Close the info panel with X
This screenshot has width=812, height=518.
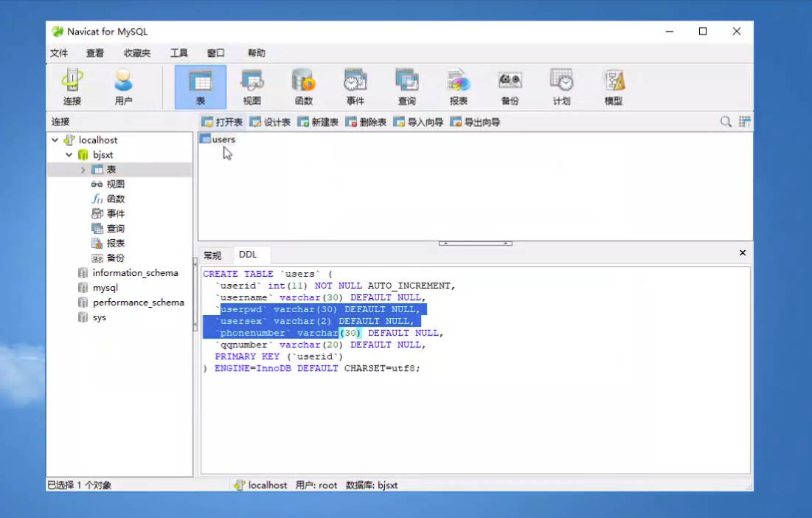pyautogui.click(x=743, y=253)
